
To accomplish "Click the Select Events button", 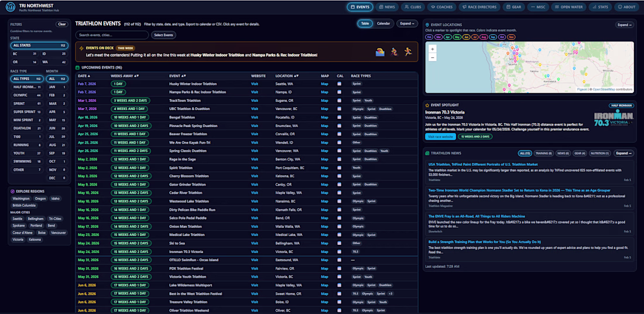I will coord(163,35).
